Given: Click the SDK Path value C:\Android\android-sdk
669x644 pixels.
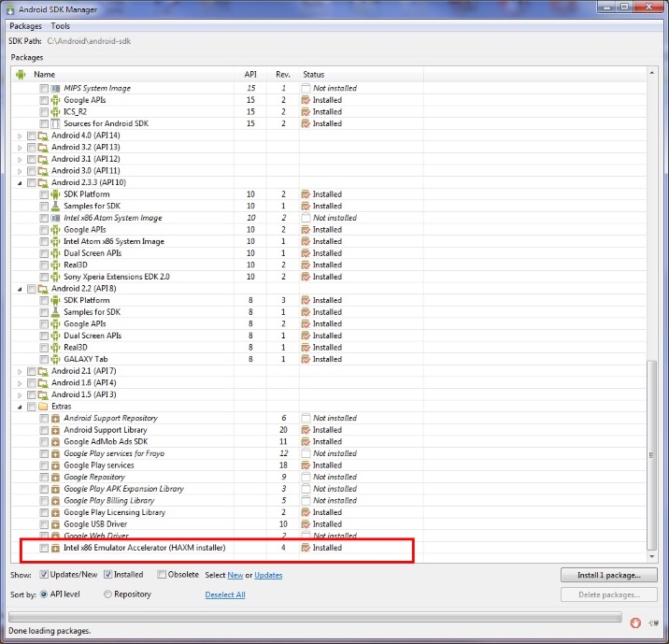Looking at the screenshot, I should pyautogui.click(x=89, y=41).
